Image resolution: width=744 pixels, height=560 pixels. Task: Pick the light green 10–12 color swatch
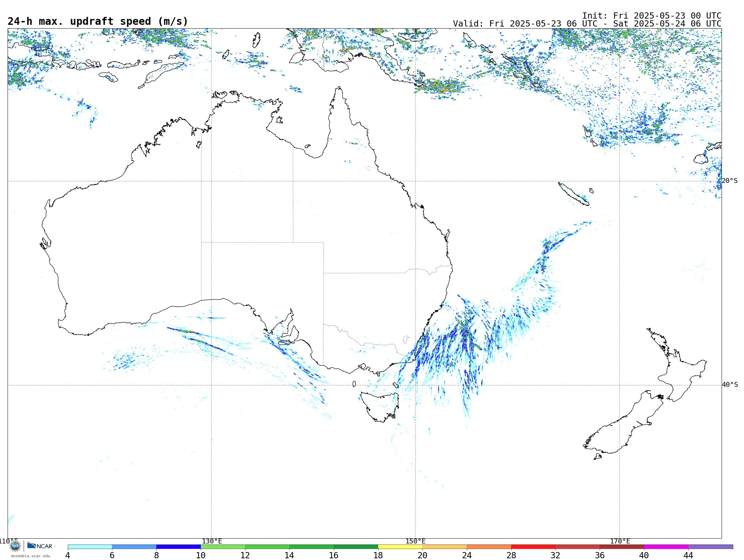tap(223, 547)
